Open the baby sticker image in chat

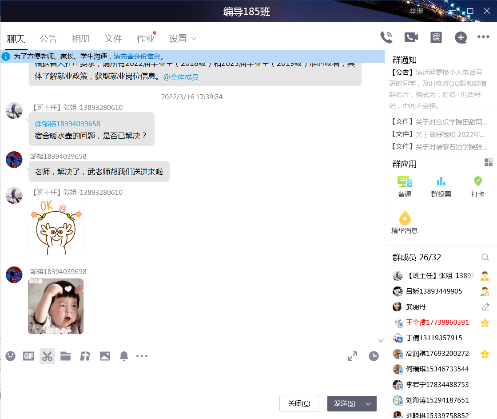pyautogui.click(x=56, y=306)
